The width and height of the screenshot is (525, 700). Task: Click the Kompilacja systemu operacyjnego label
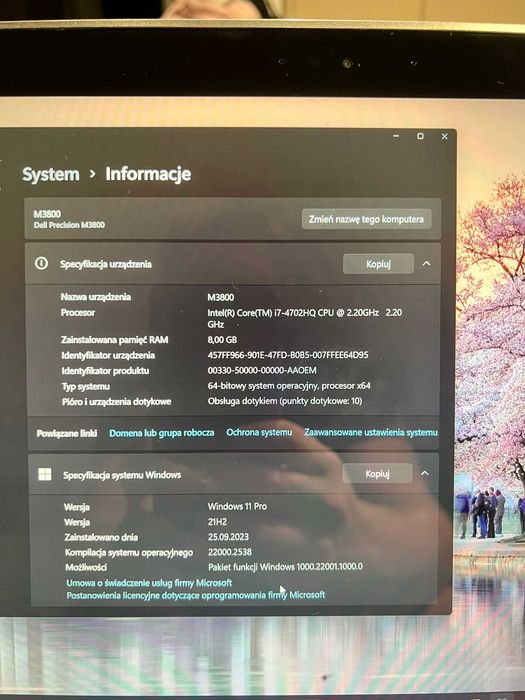[129, 552]
